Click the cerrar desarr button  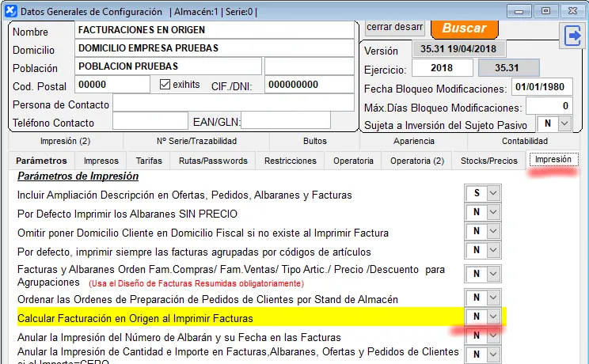coord(394,27)
